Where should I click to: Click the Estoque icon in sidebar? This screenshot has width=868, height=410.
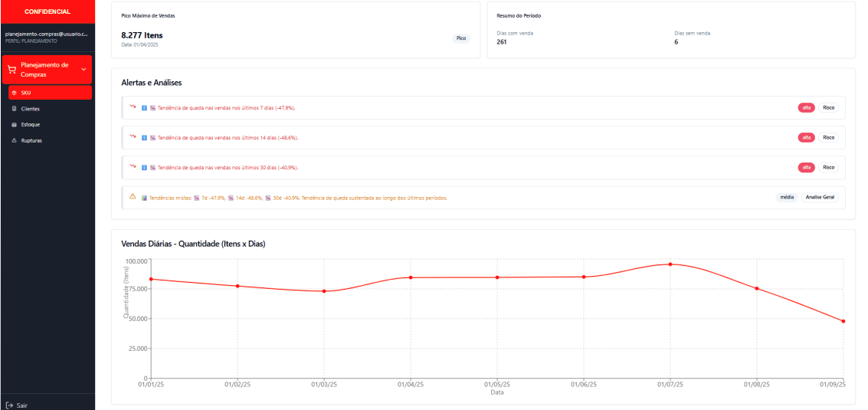15,124
